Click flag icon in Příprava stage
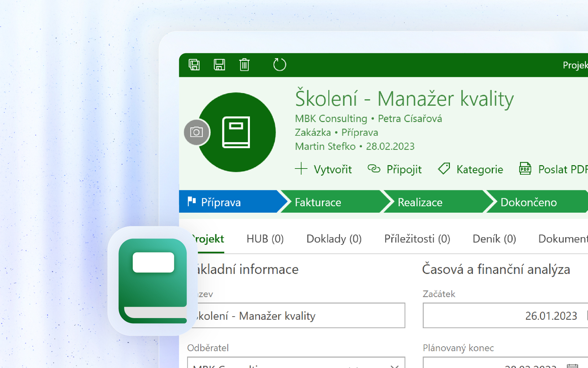Viewport: 588px width, 368px height. [192, 201]
